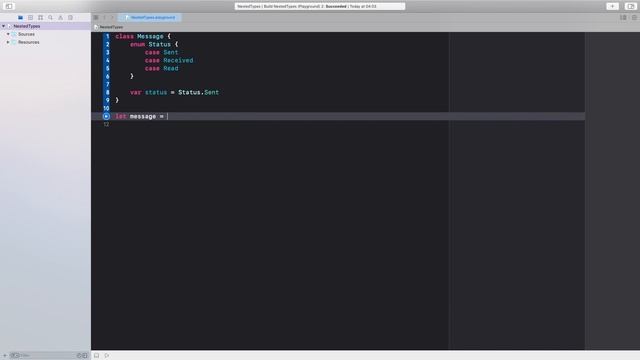Image resolution: width=640 pixels, height=360 pixels.
Task: Select the Project navigator folder icon
Action: [x=20, y=18]
